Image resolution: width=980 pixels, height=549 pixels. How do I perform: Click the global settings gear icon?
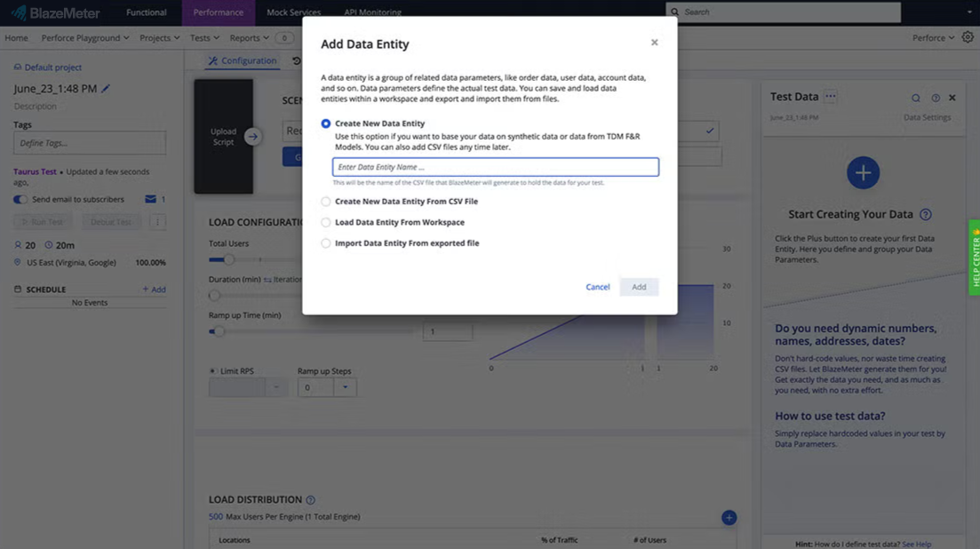coord(968,37)
